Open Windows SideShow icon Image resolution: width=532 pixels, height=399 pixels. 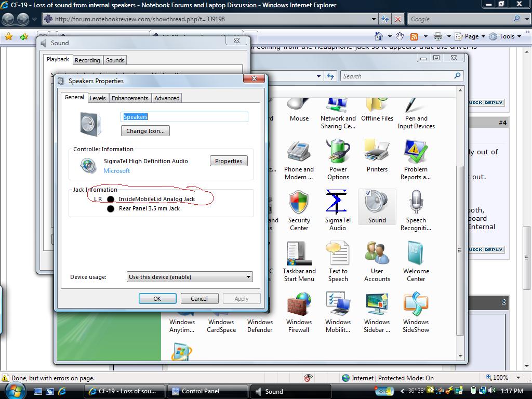(416, 312)
